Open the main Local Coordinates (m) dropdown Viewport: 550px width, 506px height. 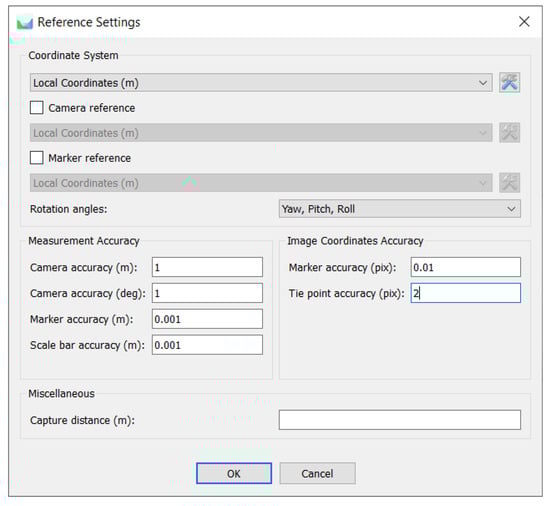click(x=261, y=83)
